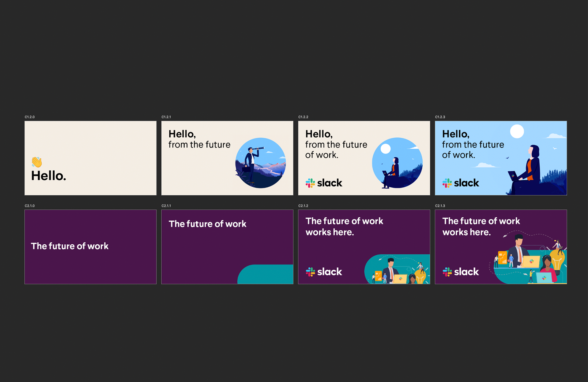This screenshot has height=382, width=588.
Task: Click the slack logo in frame C1.2.3
Action: pos(461,183)
